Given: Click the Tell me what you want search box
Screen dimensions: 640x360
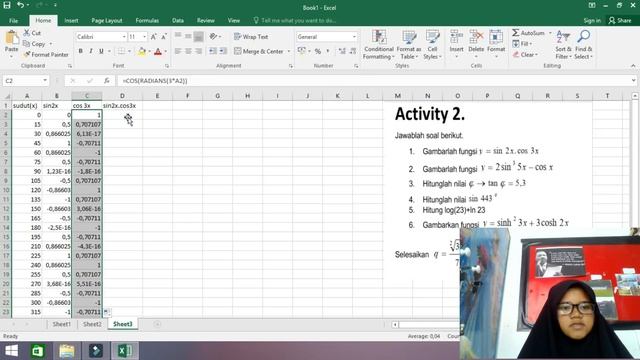Looking at the screenshot, I should 294,20.
